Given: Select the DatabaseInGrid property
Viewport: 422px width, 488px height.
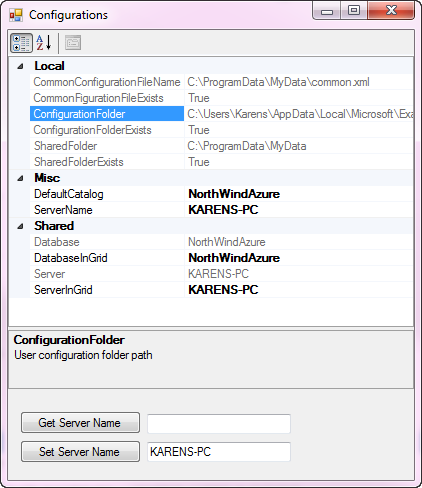Looking at the screenshot, I should point(107,258).
